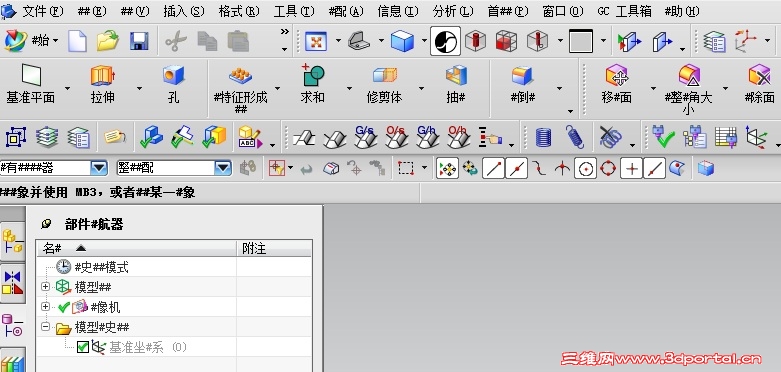
Task: Open the 信息(I) menu
Action: (x=398, y=11)
